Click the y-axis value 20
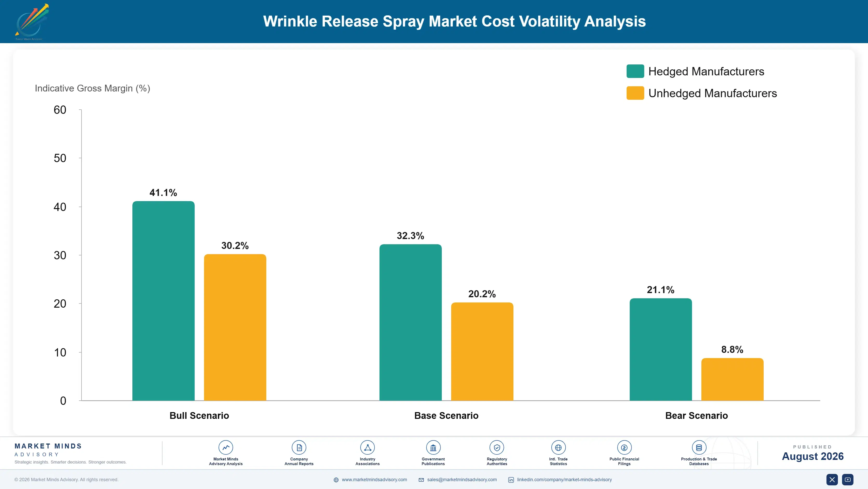 60,304
